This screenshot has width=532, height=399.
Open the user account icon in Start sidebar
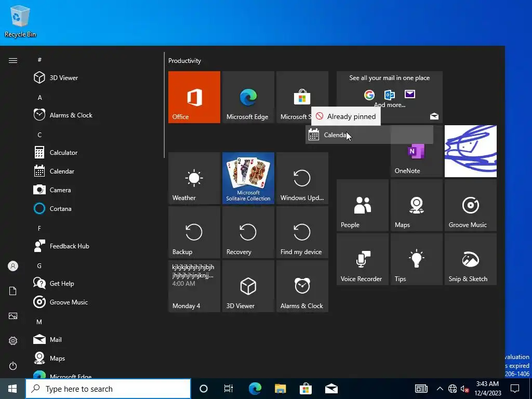(13, 266)
